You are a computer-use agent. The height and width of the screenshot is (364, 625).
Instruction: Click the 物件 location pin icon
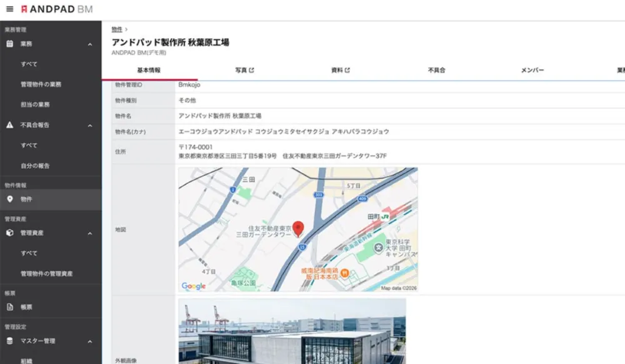[10, 199]
